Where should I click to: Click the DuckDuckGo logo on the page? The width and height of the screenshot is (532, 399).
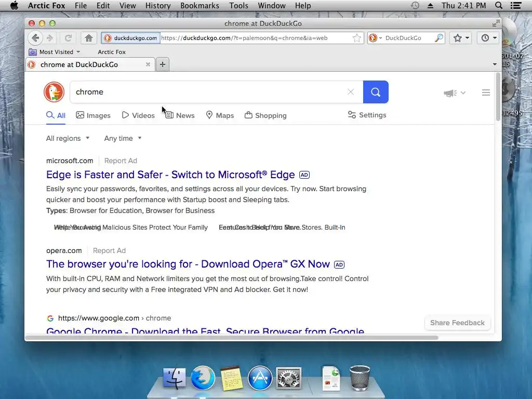pos(54,92)
